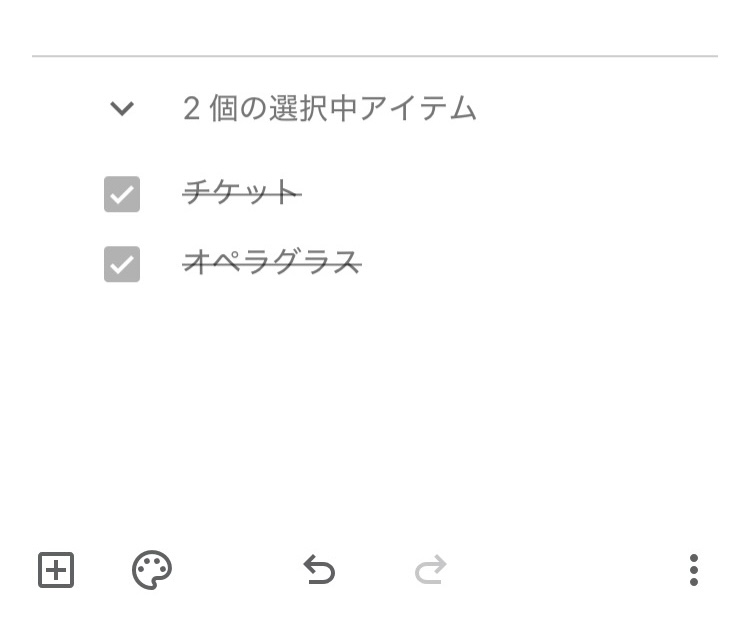750x618 pixels.
Task: Open the add-content plus box icon
Action: (56, 570)
